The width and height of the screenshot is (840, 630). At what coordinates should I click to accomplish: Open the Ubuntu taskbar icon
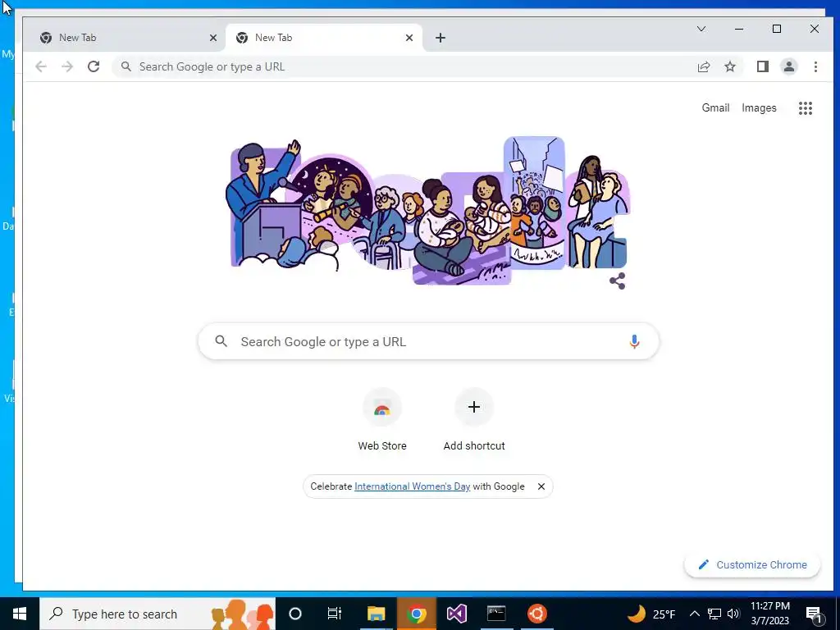536,614
